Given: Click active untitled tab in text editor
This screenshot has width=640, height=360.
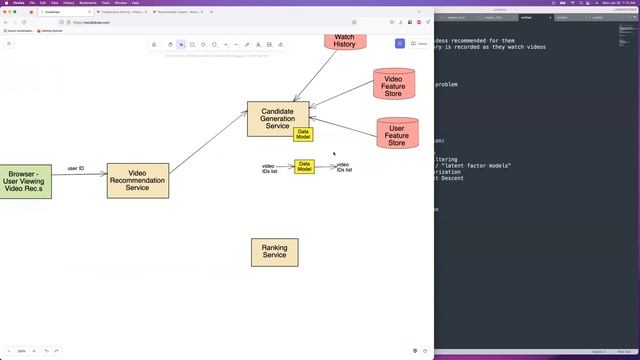Looking at the screenshot, I should click(536, 18).
